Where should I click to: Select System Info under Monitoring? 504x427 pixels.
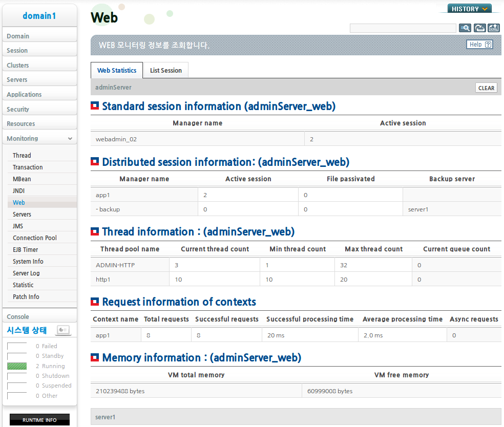[42, 261]
